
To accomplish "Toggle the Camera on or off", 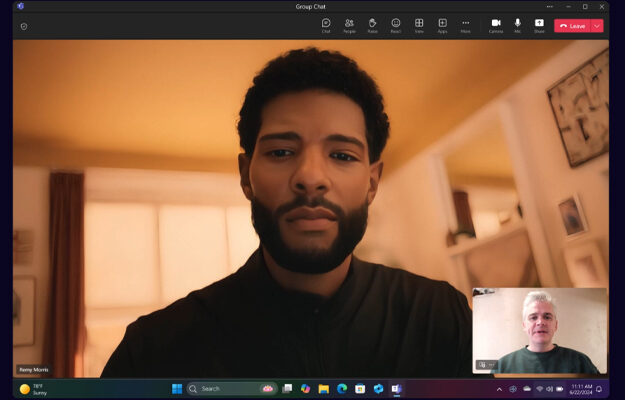I will point(496,26).
